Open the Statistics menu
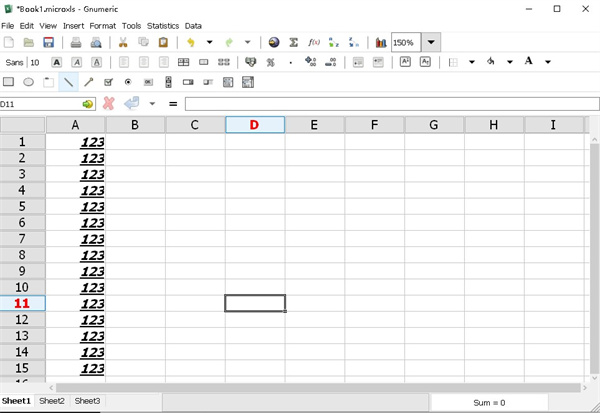600x413 pixels. pos(163,25)
